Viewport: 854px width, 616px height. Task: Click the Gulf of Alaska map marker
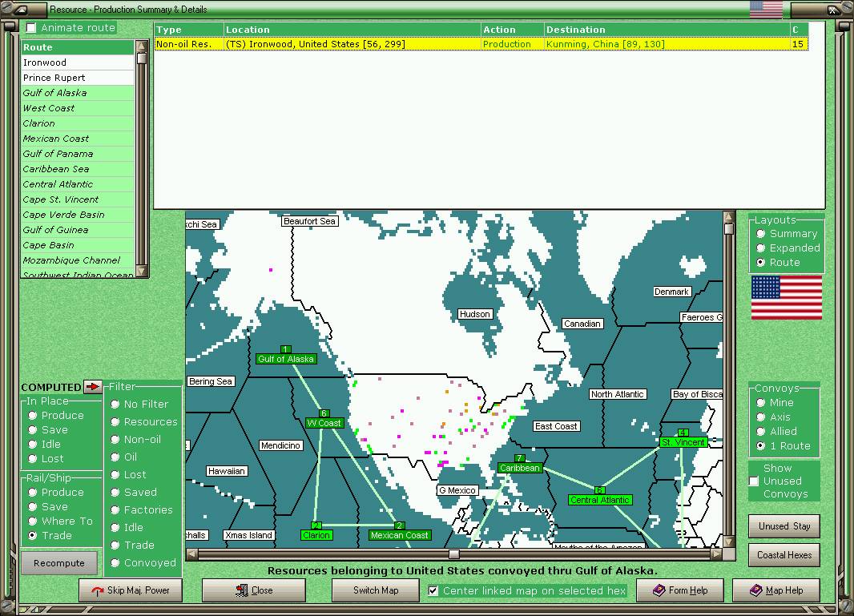tap(286, 359)
